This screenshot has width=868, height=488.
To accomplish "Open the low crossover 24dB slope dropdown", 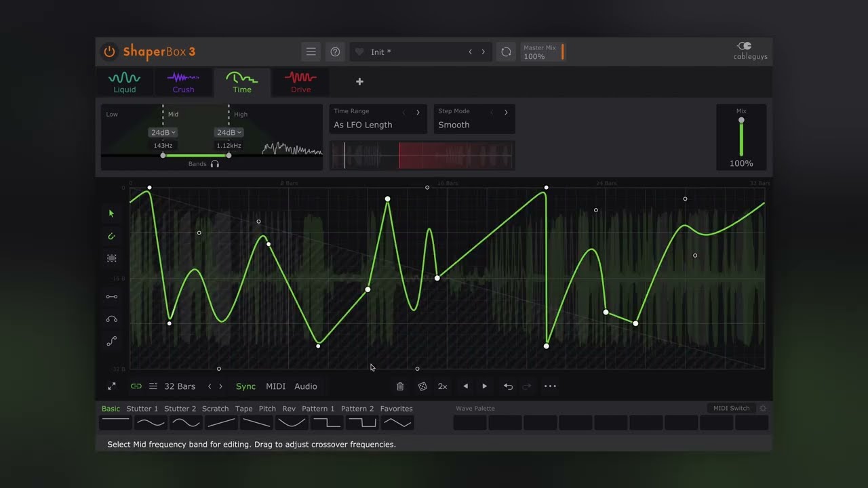I will [163, 133].
